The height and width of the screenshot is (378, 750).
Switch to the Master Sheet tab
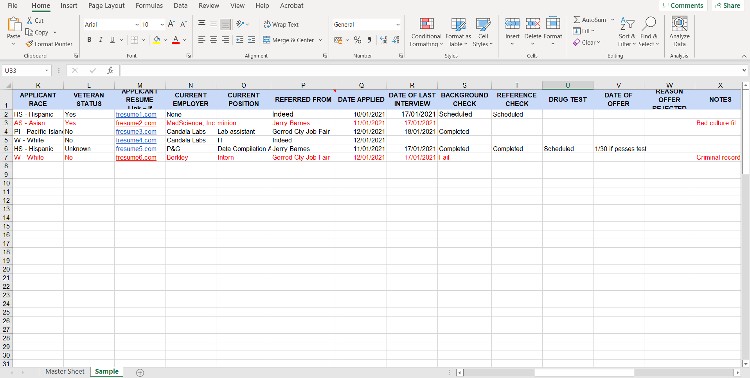[x=65, y=372]
